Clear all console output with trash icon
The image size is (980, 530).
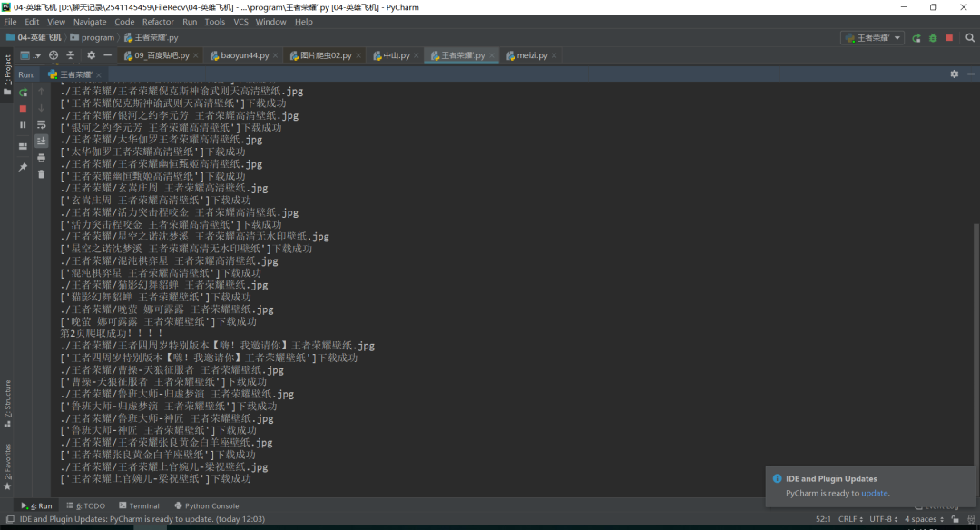pyautogui.click(x=41, y=174)
